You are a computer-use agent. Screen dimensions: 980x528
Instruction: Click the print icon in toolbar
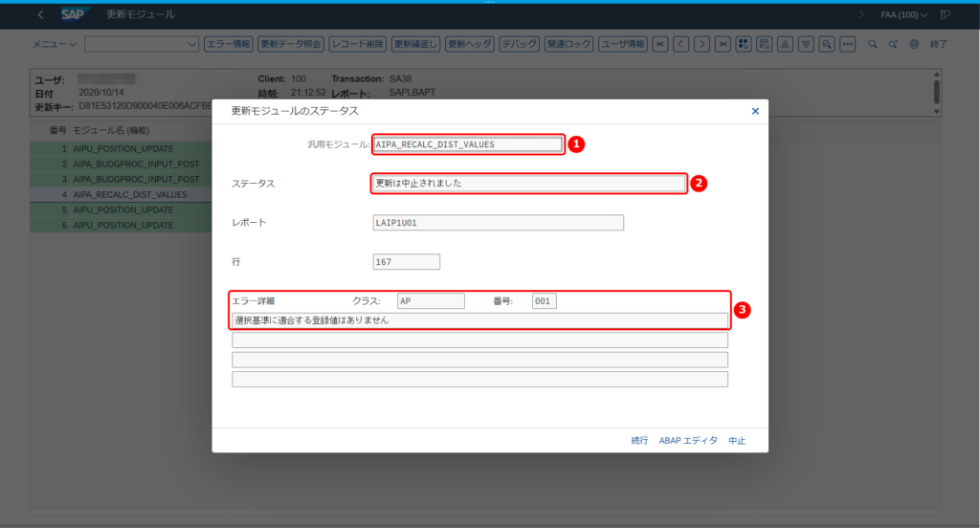coord(914,44)
